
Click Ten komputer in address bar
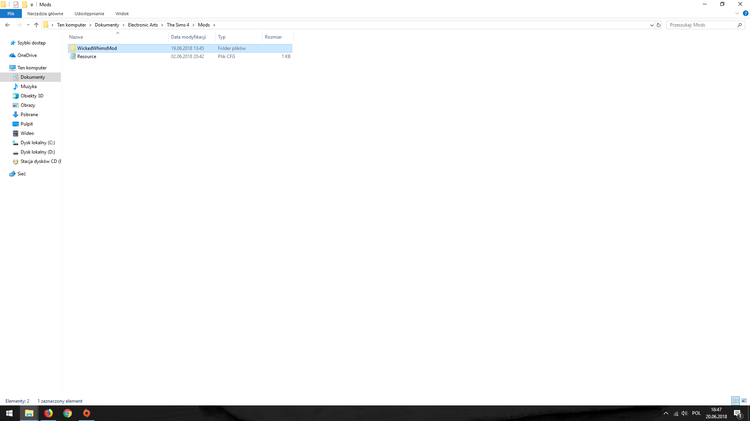click(71, 25)
